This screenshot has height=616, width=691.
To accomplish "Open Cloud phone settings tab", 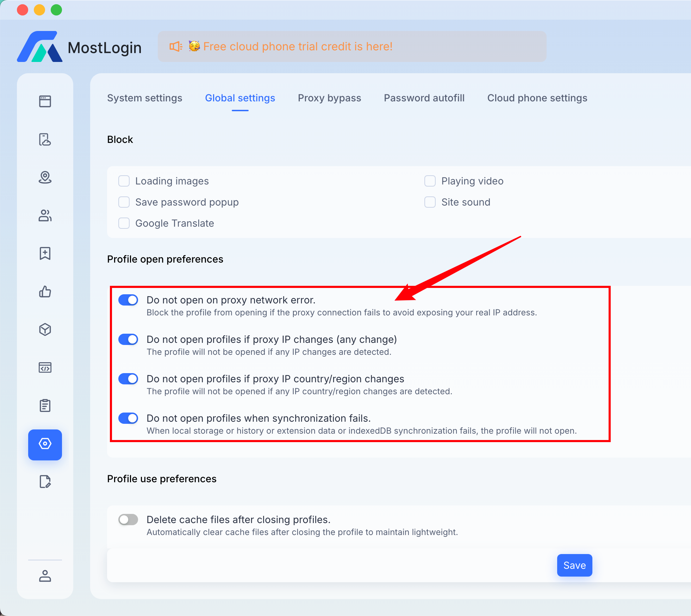I will click(537, 98).
